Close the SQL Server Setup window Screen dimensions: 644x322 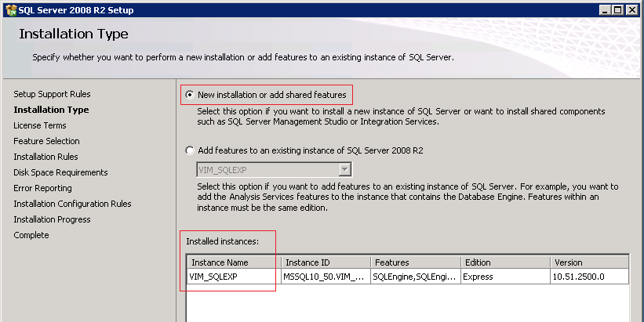coord(631,10)
